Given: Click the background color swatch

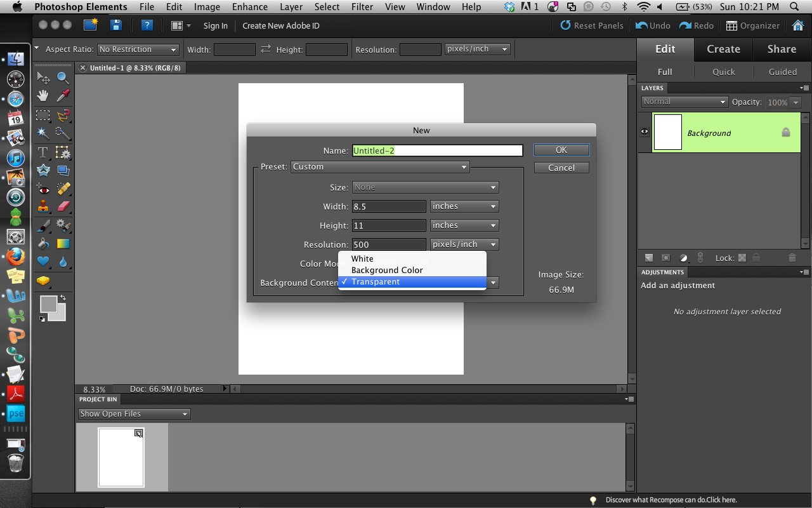Looking at the screenshot, I should [x=58, y=314].
